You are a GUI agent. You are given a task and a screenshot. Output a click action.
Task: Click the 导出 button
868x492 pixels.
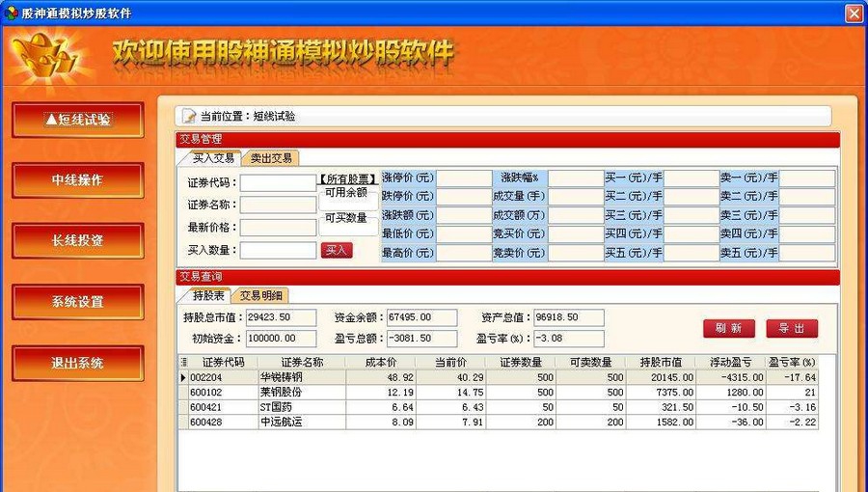pyautogui.click(x=792, y=328)
